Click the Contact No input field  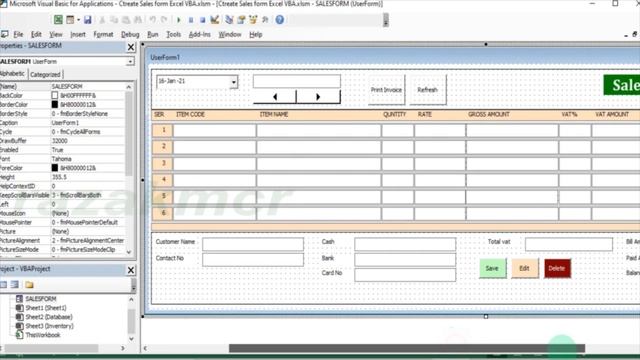pos(253,260)
